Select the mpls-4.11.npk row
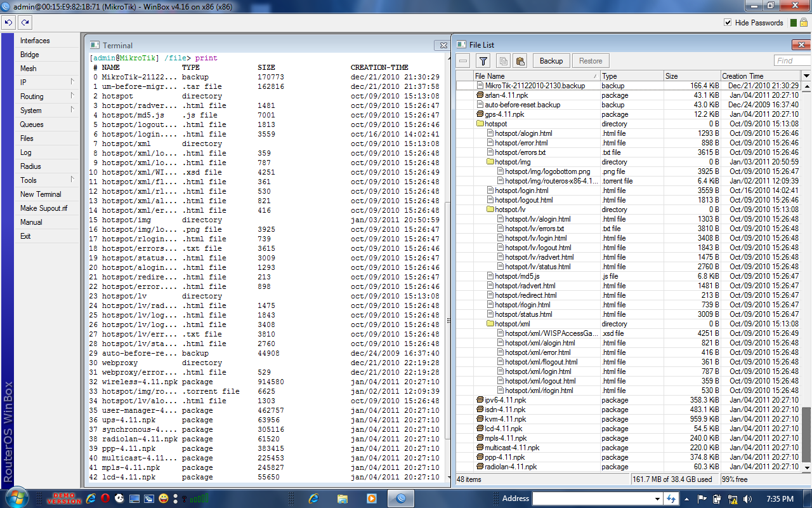The width and height of the screenshot is (812, 508). pyautogui.click(x=628, y=438)
